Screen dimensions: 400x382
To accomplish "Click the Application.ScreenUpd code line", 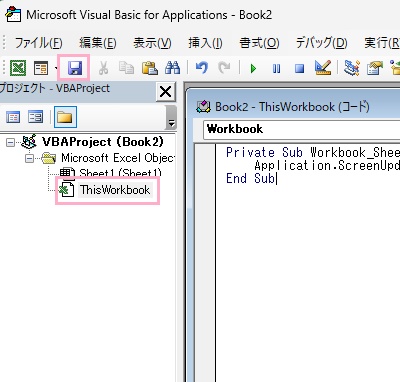I will click(327, 165).
